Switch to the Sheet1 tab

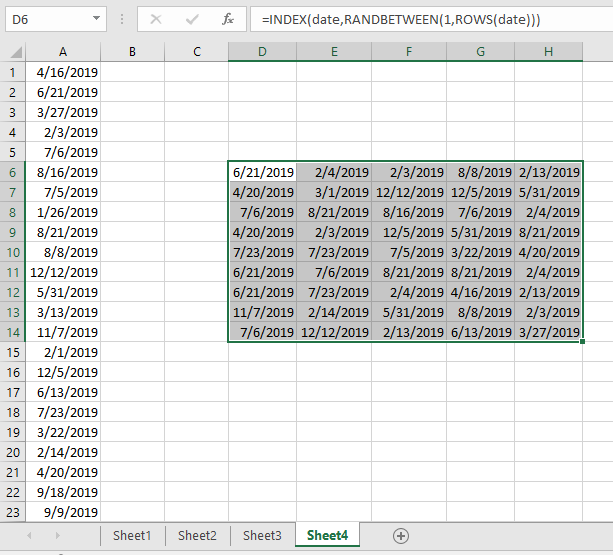click(x=132, y=535)
